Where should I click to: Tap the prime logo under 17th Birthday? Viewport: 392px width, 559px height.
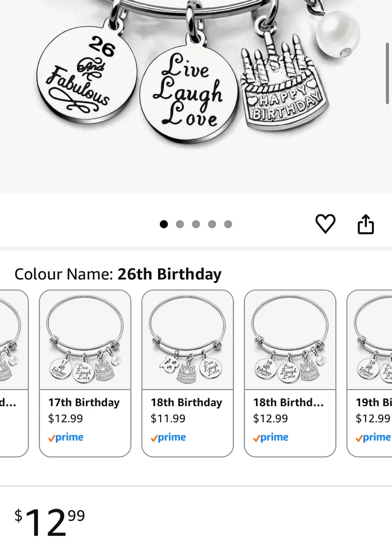pos(66,437)
